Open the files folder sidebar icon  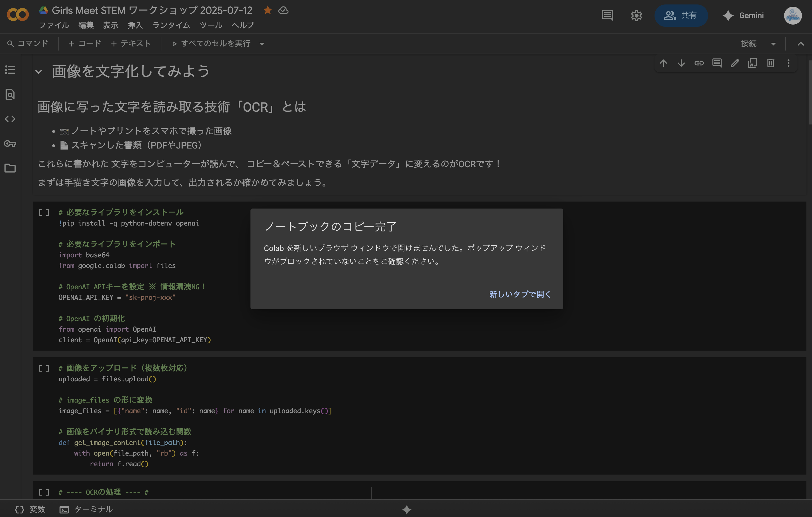(10, 168)
